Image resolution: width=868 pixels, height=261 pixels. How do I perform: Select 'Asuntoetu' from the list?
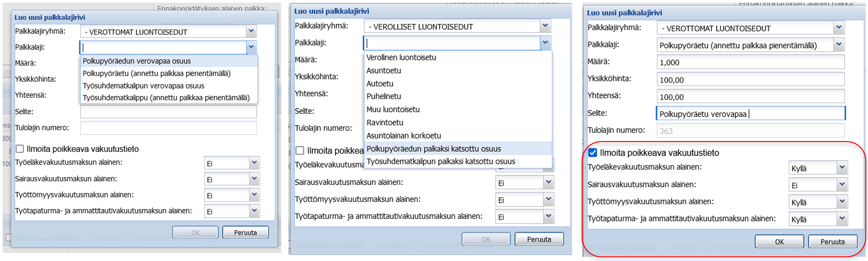[458, 71]
